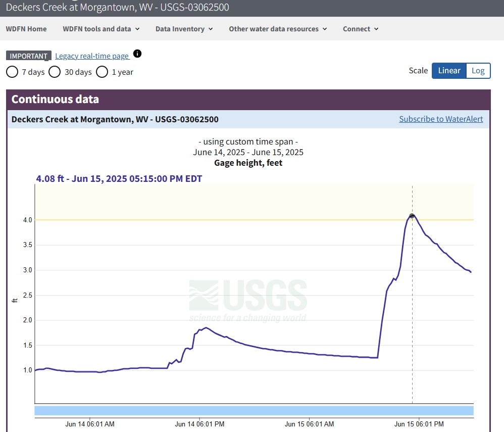
Task: Click the peak data point marker on graph
Action: [x=412, y=216]
